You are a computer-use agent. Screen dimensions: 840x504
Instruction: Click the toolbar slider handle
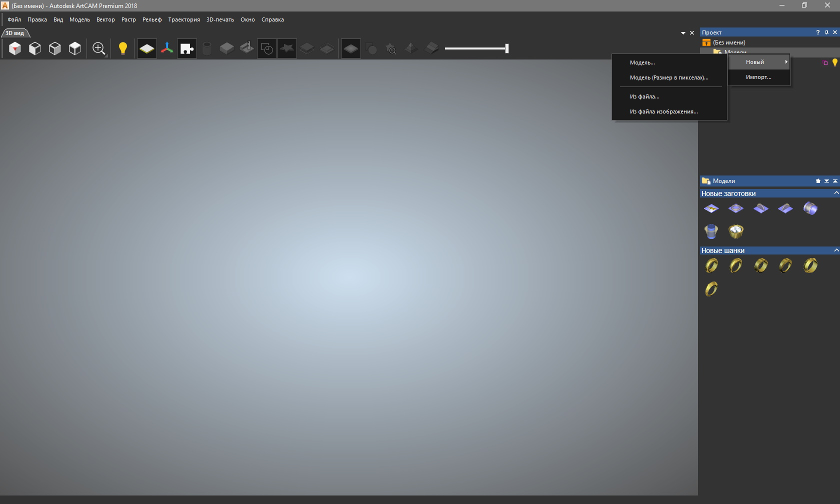(x=506, y=48)
